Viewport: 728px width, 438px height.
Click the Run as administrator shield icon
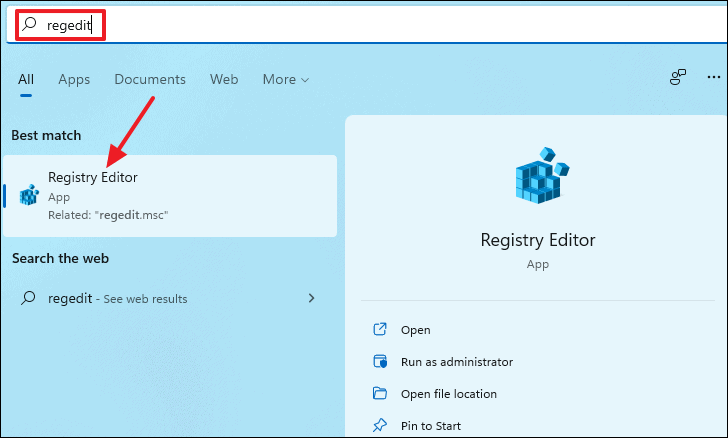[380, 361]
